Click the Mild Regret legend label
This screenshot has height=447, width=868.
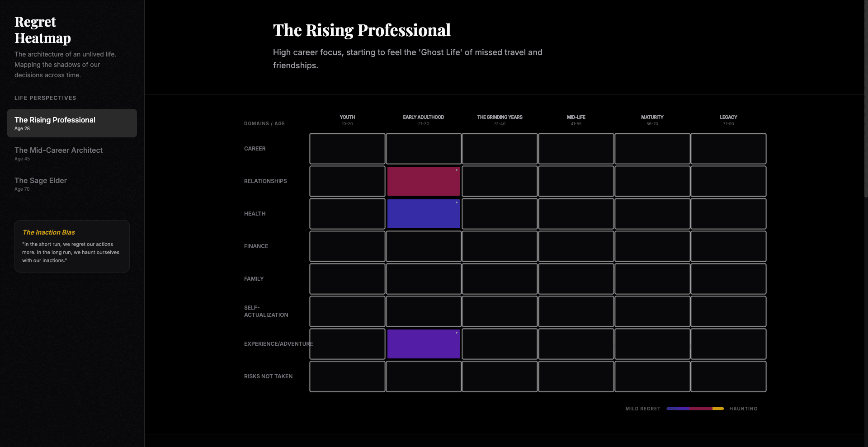[x=642, y=409]
